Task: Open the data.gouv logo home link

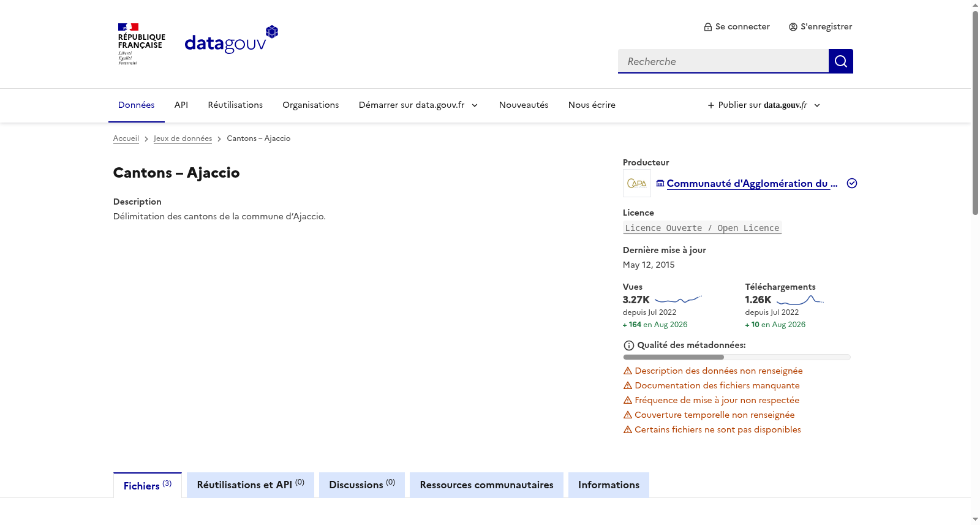Action: [x=232, y=40]
